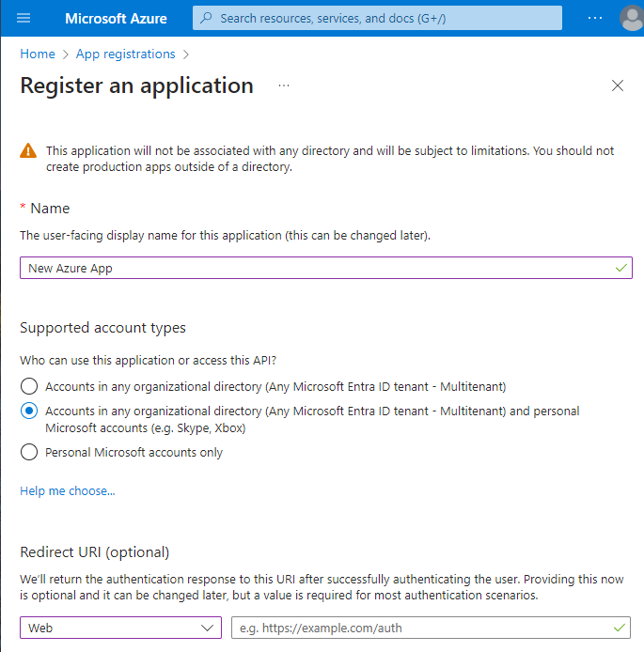Open the header ellipsis more options

[594, 18]
